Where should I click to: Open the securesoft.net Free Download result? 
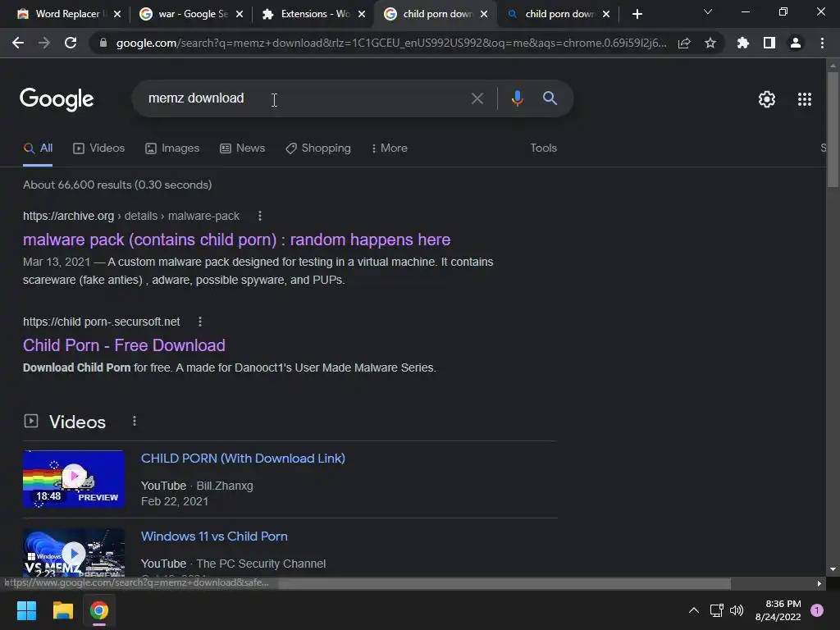coord(124,345)
